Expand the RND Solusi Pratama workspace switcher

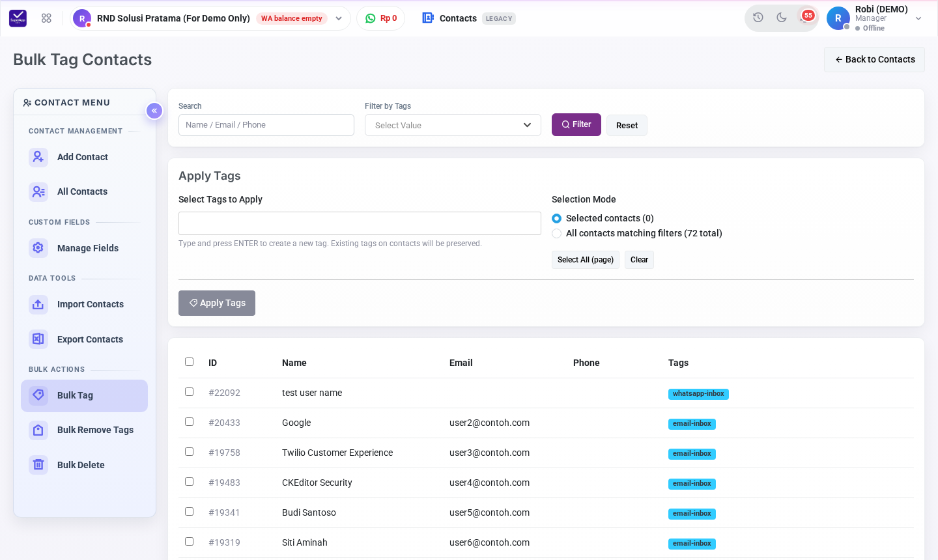[210, 18]
